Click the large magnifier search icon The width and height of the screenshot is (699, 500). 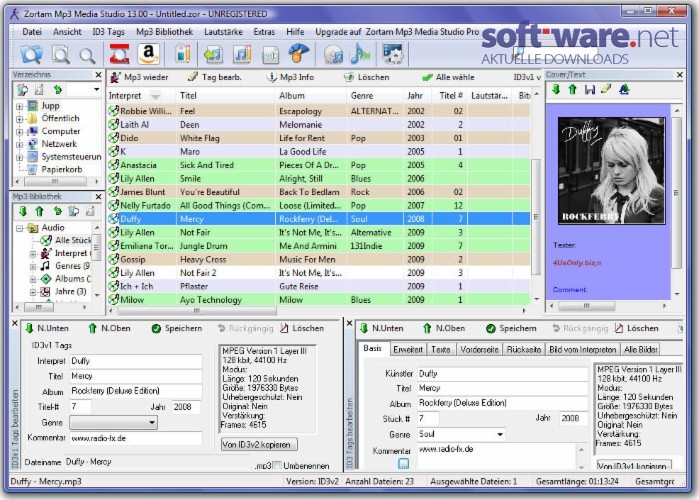coord(61,55)
